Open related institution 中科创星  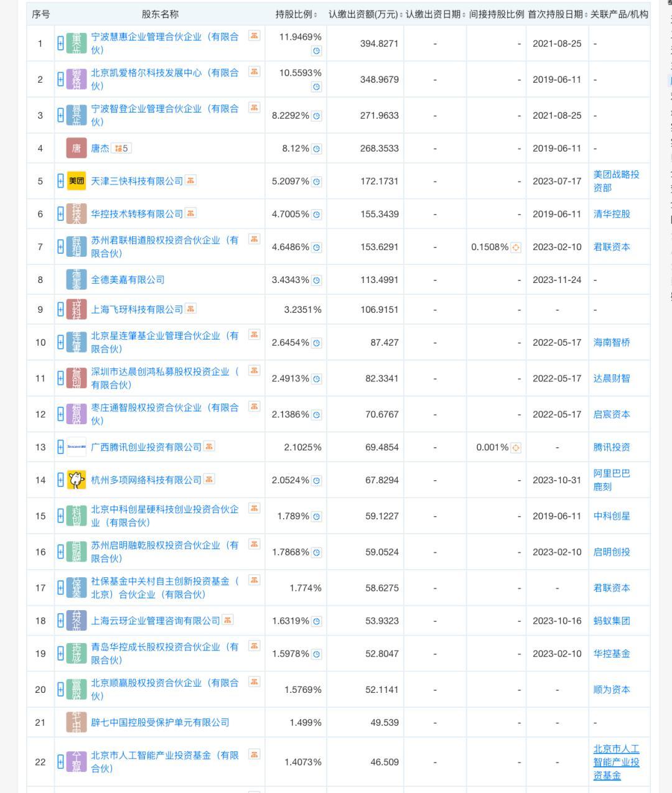(x=612, y=516)
